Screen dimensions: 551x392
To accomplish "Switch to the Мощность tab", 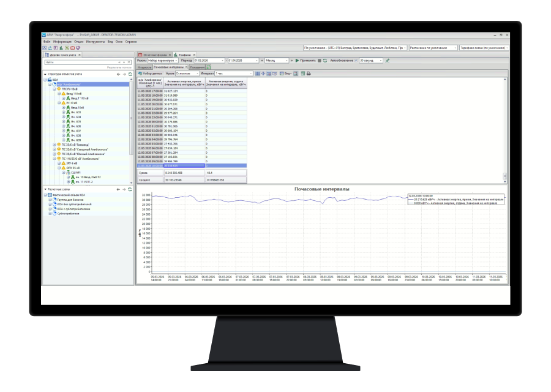I will coord(144,67).
